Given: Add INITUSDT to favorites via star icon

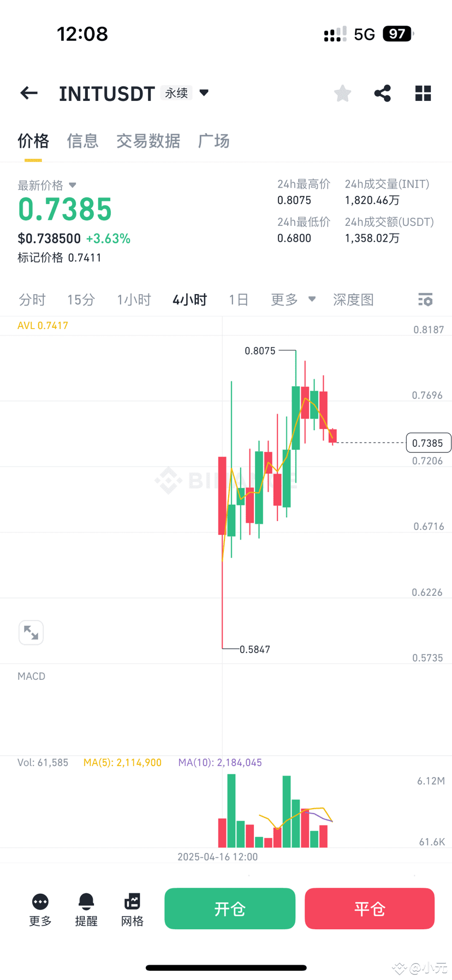Looking at the screenshot, I should pos(342,93).
